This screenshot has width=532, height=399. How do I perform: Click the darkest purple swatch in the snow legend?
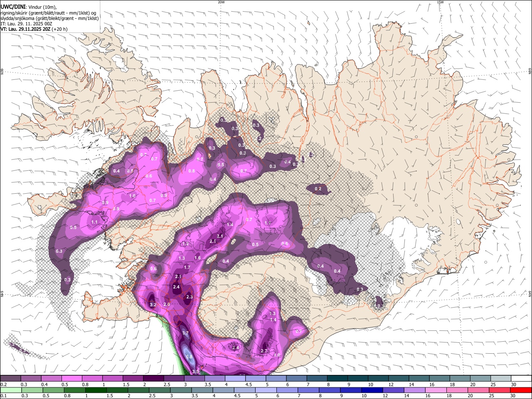click(x=153, y=378)
